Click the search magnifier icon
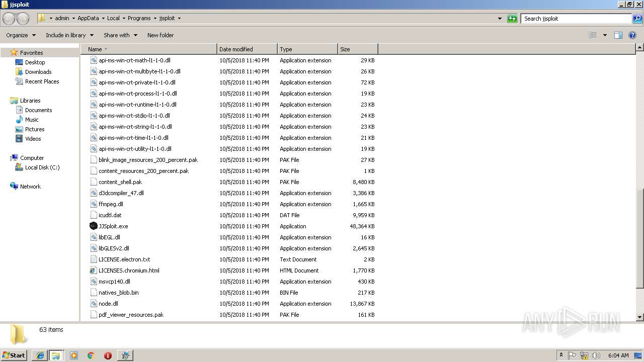Viewport: 644px width, 362px height. coord(637,19)
